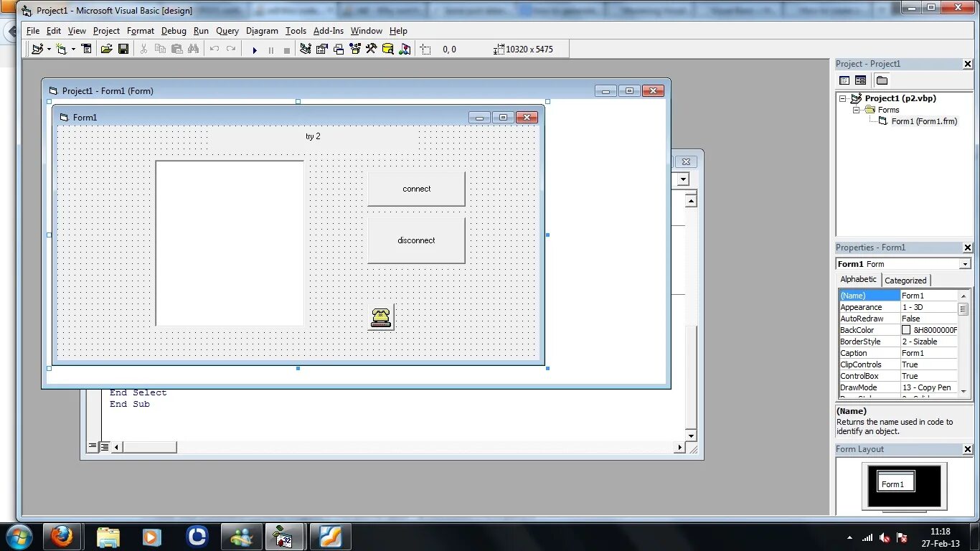Open the File menu
The width and height of the screenshot is (980, 551).
pos(33,31)
